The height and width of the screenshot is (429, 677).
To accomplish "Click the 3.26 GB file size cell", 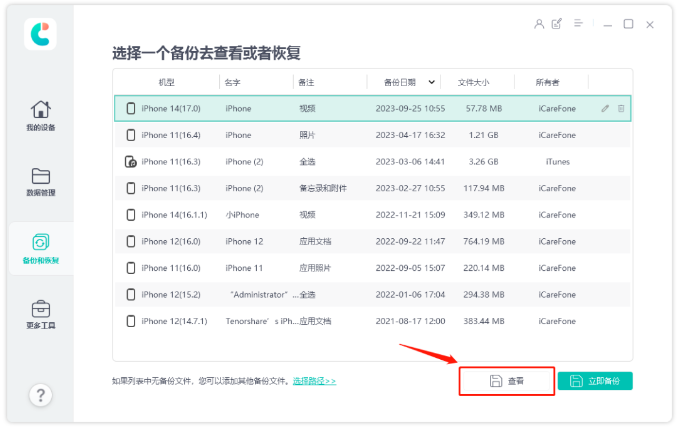I will click(484, 162).
